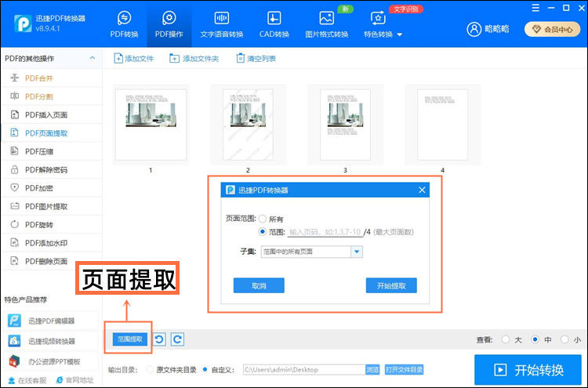
Task: Open the PDF转换 tab
Action: click(124, 25)
